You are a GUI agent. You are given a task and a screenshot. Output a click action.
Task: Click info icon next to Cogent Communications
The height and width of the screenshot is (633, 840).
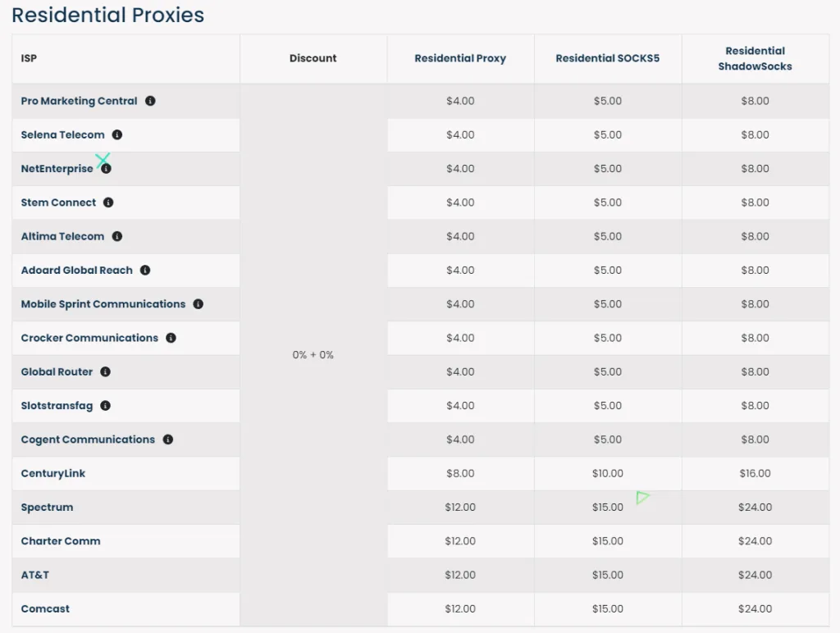tap(167, 439)
